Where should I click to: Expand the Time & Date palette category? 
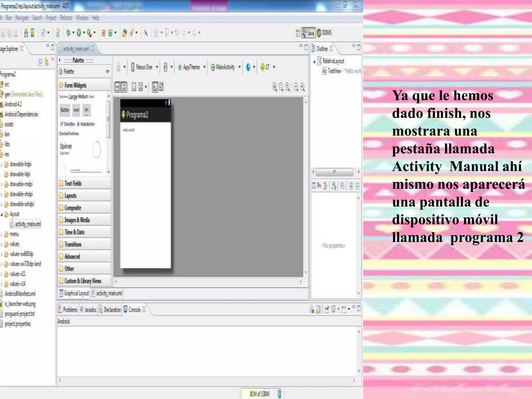85,232
